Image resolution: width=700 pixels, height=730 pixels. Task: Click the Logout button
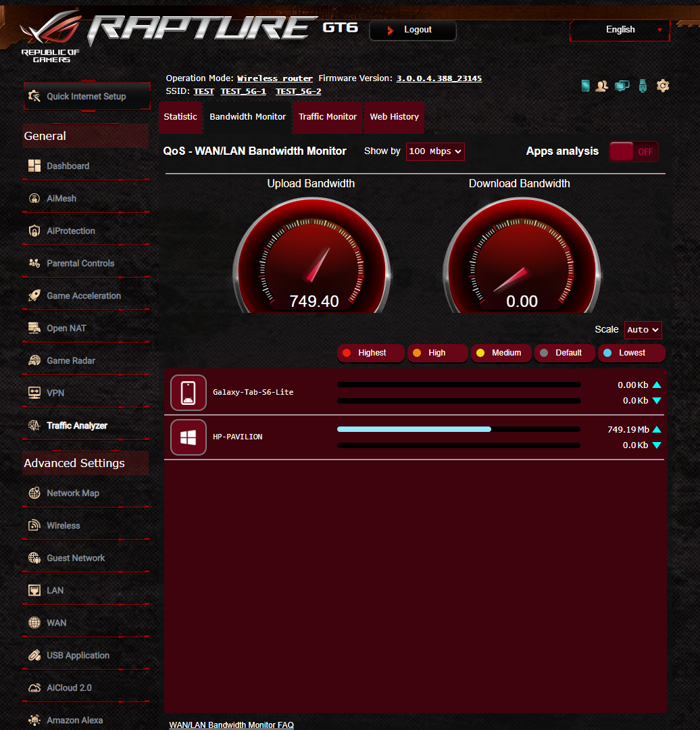coord(412,30)
